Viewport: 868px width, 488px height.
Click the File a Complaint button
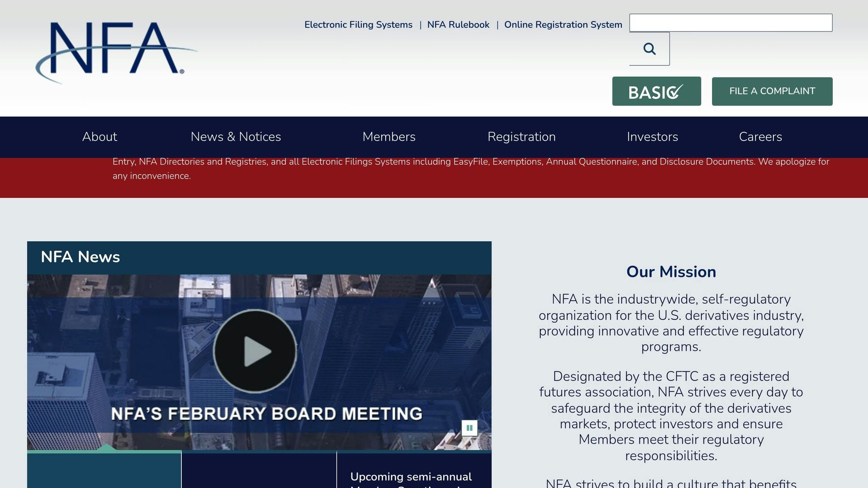(x=772, y=91)
